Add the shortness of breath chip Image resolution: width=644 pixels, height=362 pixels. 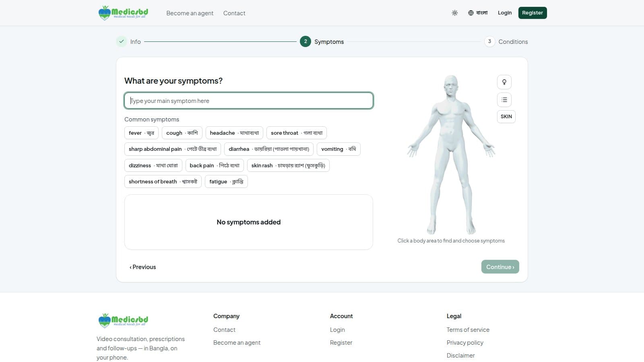(x=163, y=181)
